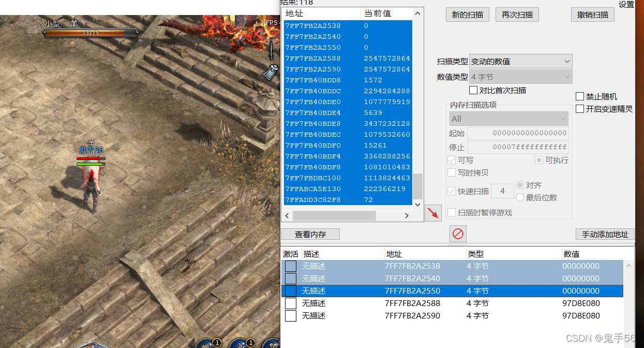Open 设置 settings in Cheat Engine
The width and height of the screenshot is (644, 348).
click(626, 4)
